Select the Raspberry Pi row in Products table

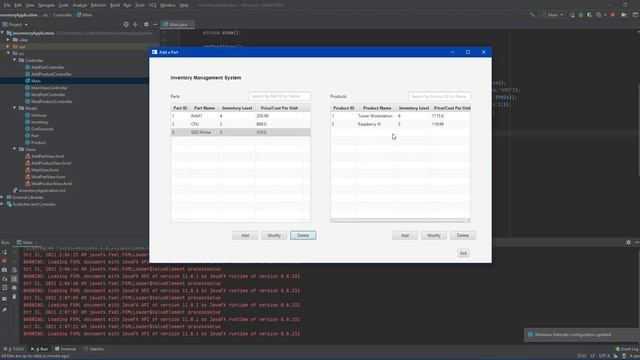pos(400,124)
